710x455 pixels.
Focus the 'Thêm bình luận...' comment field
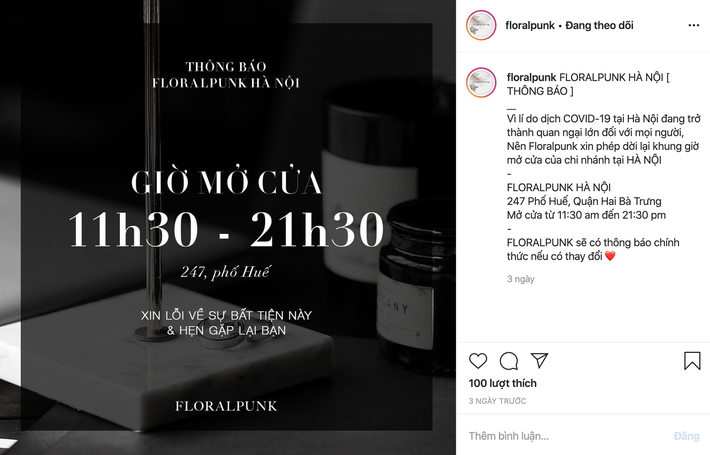(568, 436)
